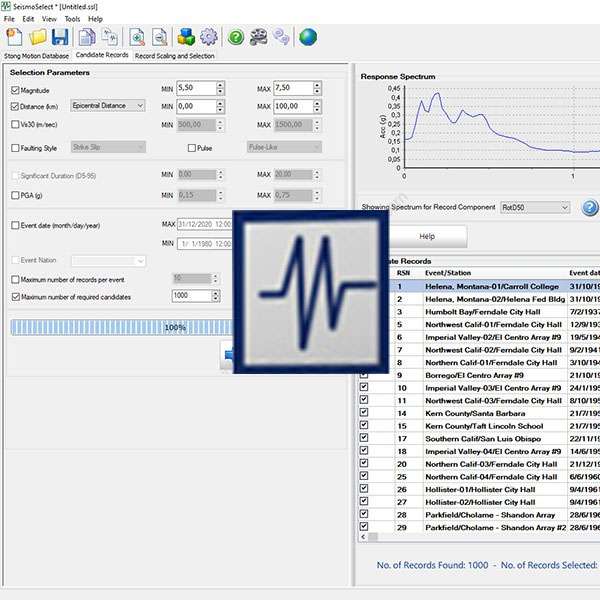This screenshot has width=600, height=600.
Task: Click the film reel video icon
Action: coord(259,38)
